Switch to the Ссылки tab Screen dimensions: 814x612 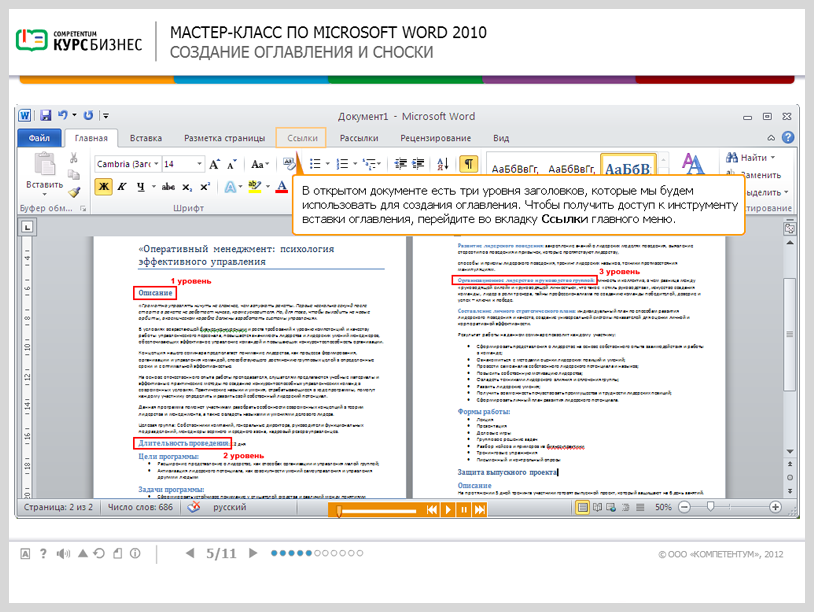click(302, 138)
